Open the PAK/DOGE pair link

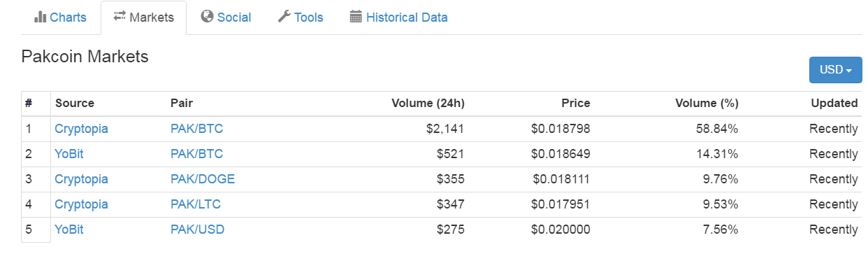click(x=203, y=179)
